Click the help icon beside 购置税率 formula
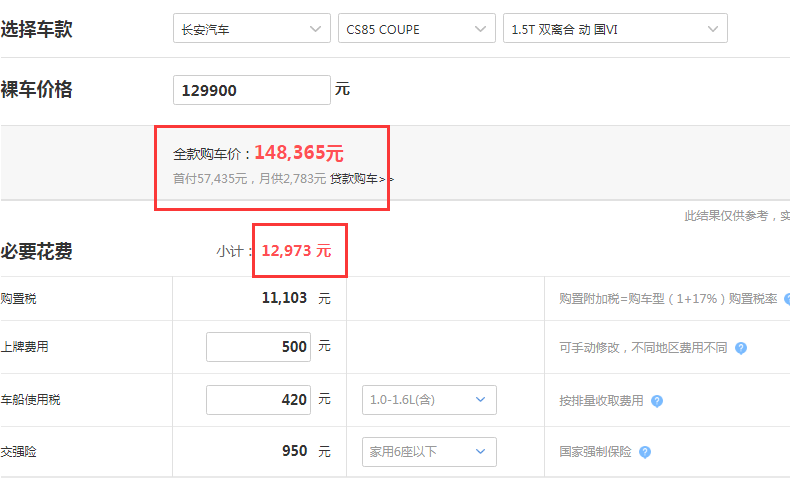 pos(787,299)
